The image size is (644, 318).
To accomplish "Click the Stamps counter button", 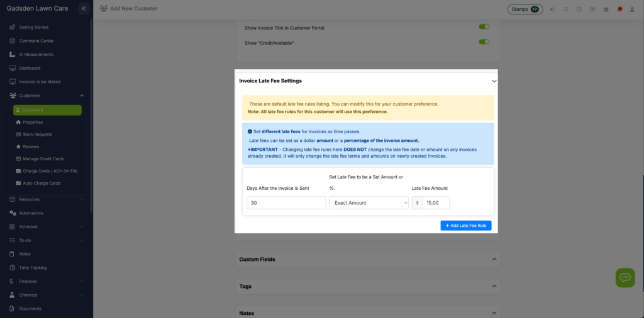I will [x=525, y=9].
